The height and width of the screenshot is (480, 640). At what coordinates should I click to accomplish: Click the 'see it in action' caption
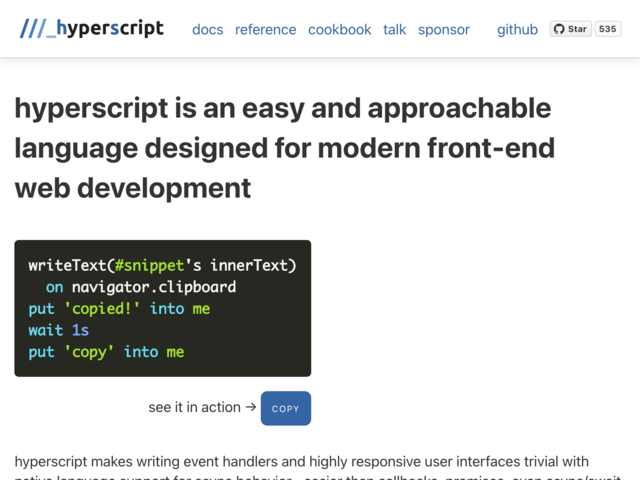tap(195, 408)
